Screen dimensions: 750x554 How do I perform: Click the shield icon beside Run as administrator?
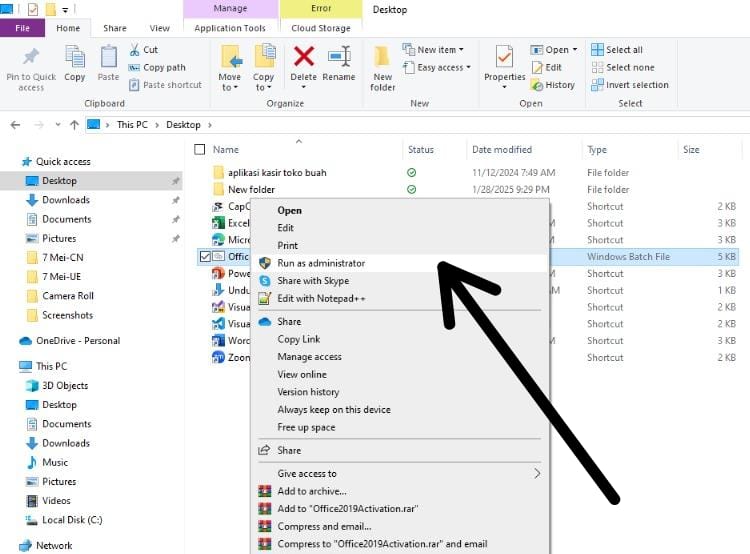265,263
